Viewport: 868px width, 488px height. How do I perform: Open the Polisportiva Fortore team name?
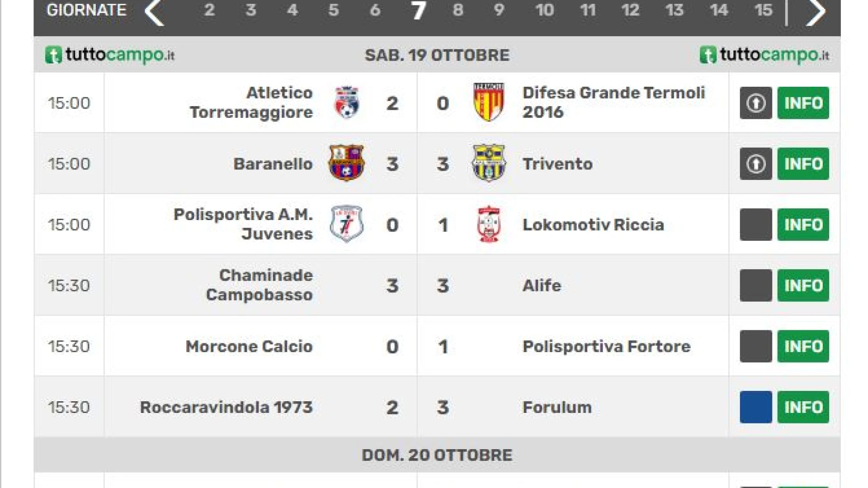click(x=607, y=347)
